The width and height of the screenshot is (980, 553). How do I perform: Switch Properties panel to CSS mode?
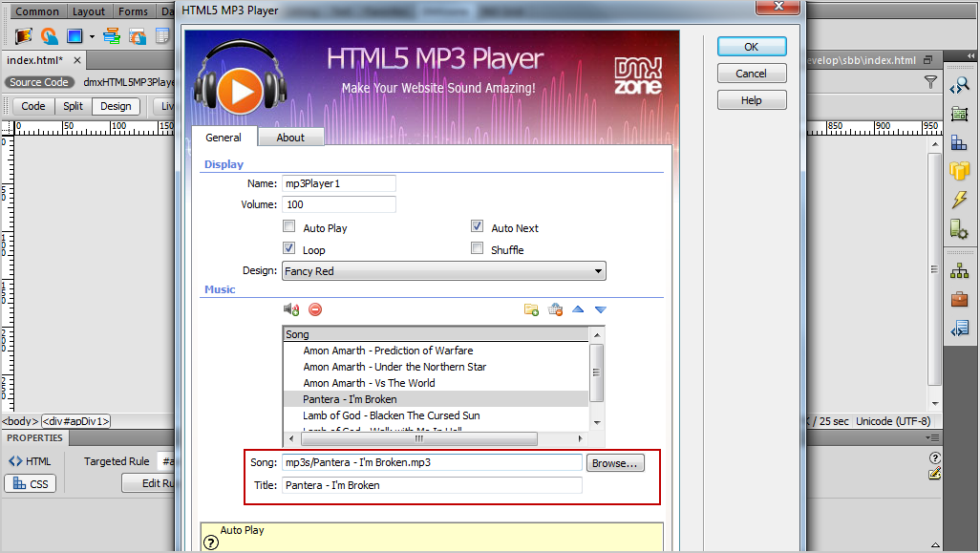pyautogui.click(x=30, y=483)
